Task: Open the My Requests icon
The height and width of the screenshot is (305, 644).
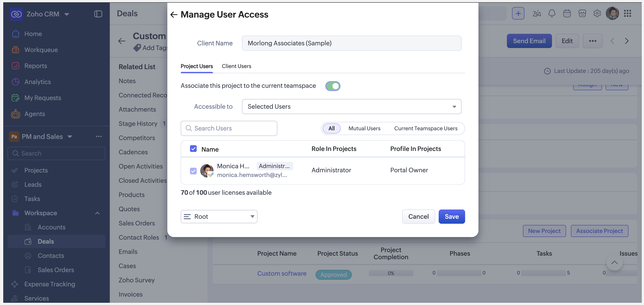Action: coord(16,98)
